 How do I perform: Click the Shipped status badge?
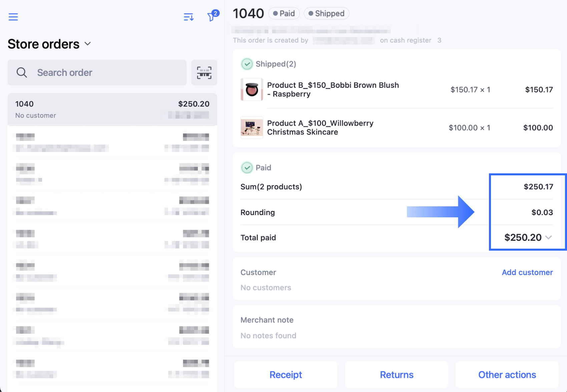click(326, 13)
